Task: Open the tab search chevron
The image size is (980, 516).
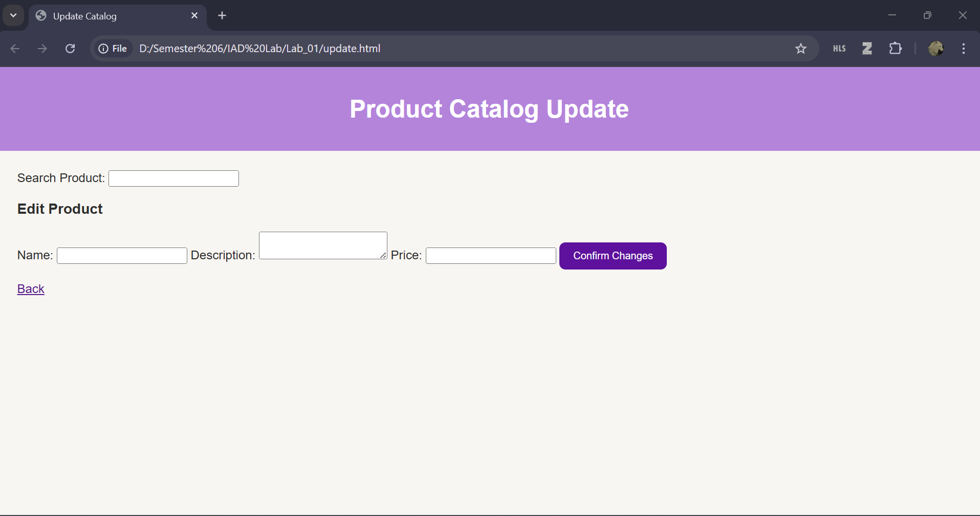Action: pos(13,15)
